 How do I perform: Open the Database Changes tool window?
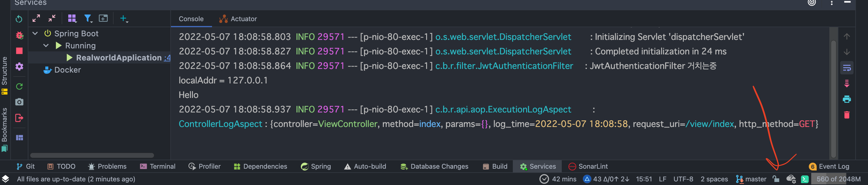coord(434,166)
